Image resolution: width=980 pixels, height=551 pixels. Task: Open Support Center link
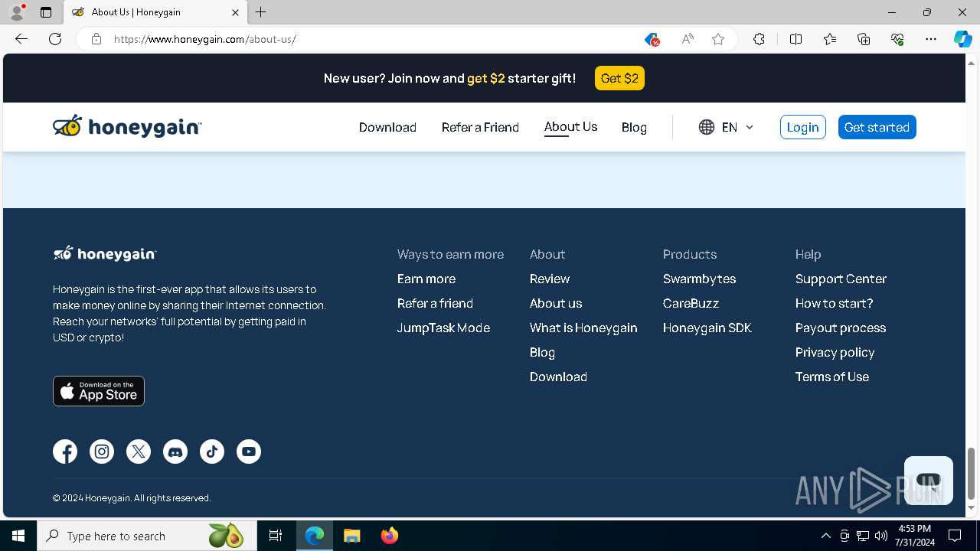tap(841, 279)
